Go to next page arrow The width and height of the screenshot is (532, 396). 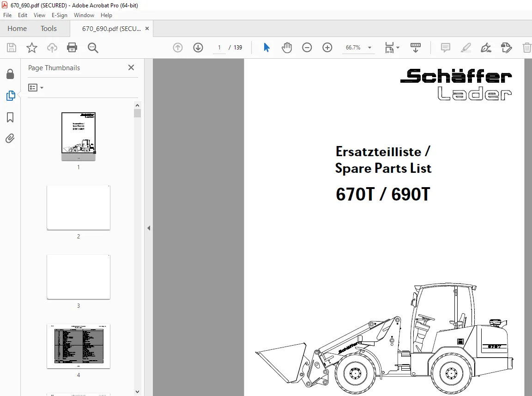click(x=198, y=48)
